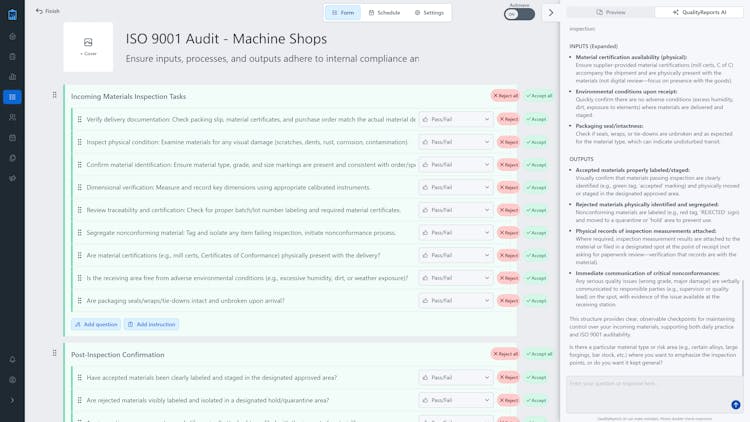This screenshot has width=750, height=422.
Task: Reject the Inspect physical condition item
Action: [508, 142]
